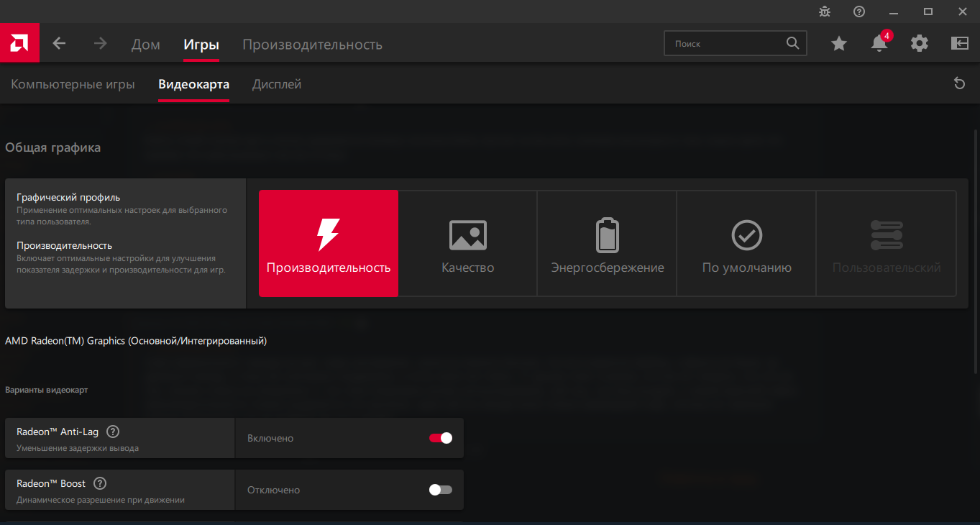The image size is (980, 525).
Task: Disable the Radeon Anti-Lag toggle
Action: [441, 438]
